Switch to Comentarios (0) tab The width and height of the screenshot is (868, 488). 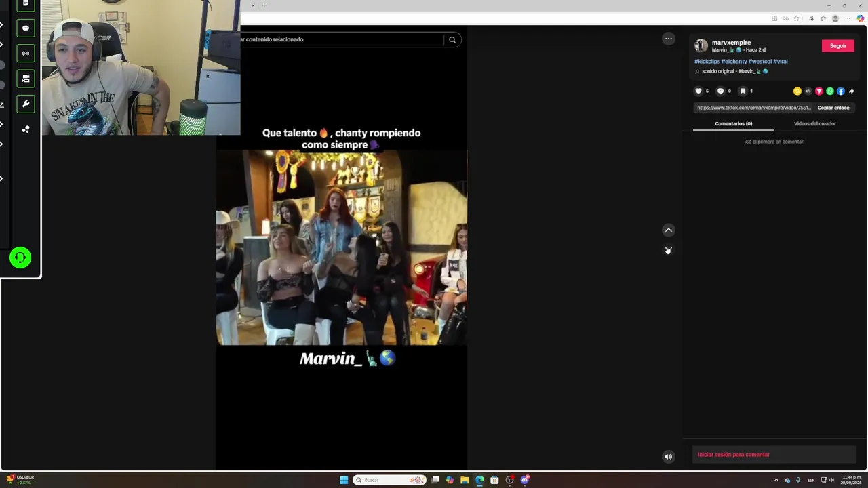734,123
